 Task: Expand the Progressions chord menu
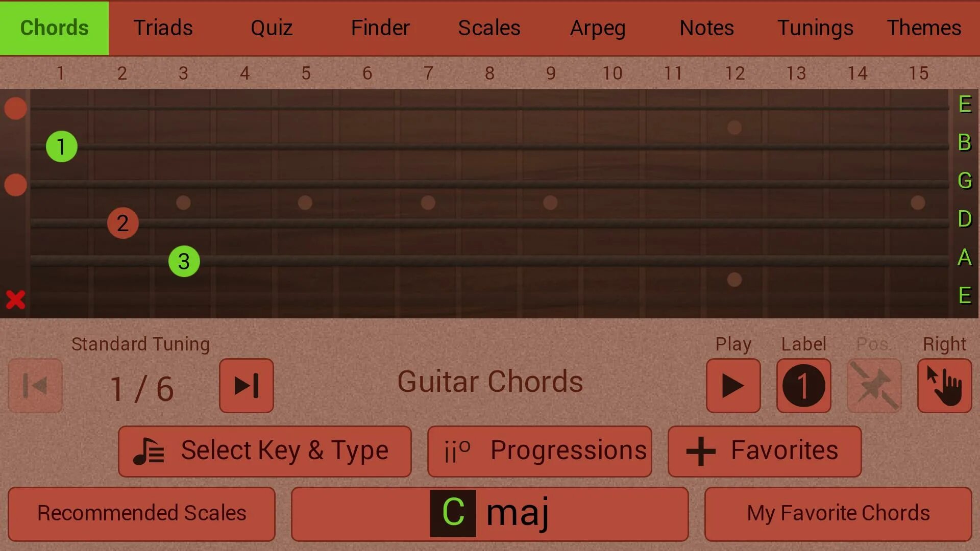[538, 451]
